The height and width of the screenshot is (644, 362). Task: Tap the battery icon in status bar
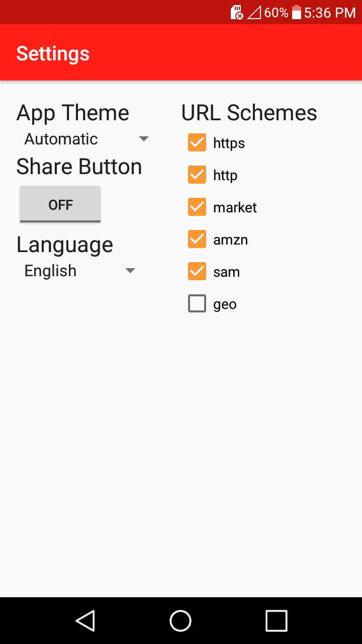click(x=297, y=13)
